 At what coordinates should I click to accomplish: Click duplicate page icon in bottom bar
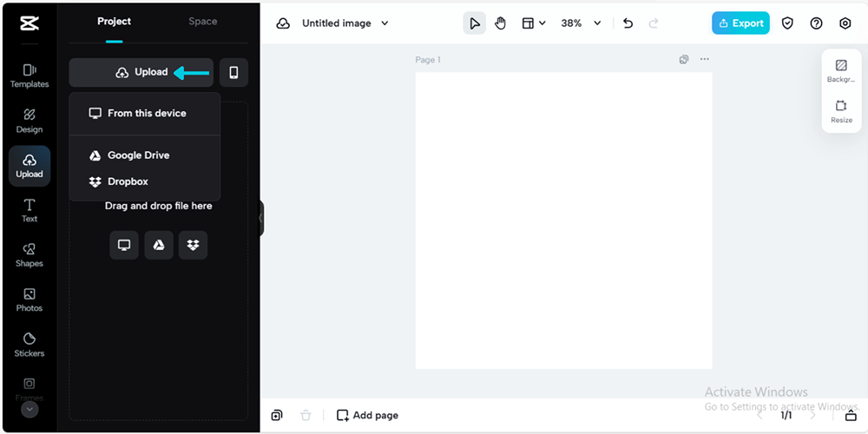(277, 415)
